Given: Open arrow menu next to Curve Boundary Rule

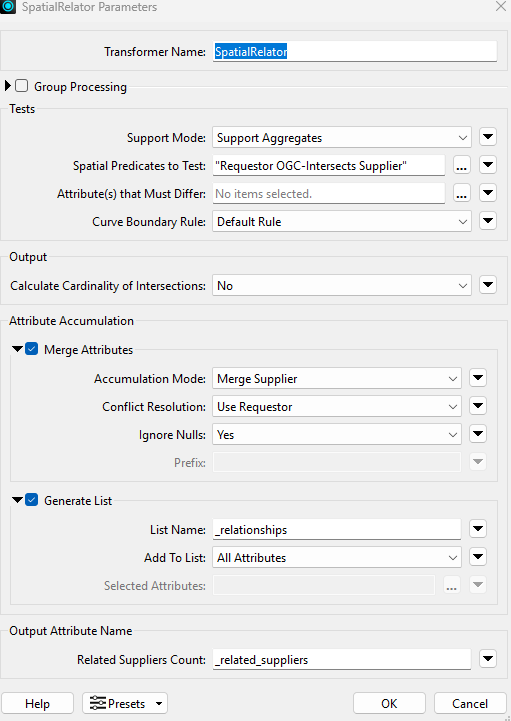Looking at the screenshot, I should pyautogui.click(x=488, y=221).
